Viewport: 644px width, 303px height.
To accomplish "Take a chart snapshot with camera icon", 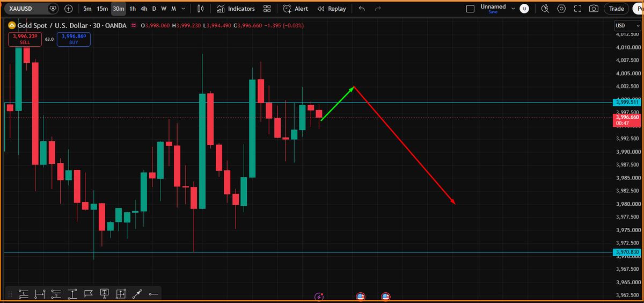I will pyautogui.click(x=594, y=9).
